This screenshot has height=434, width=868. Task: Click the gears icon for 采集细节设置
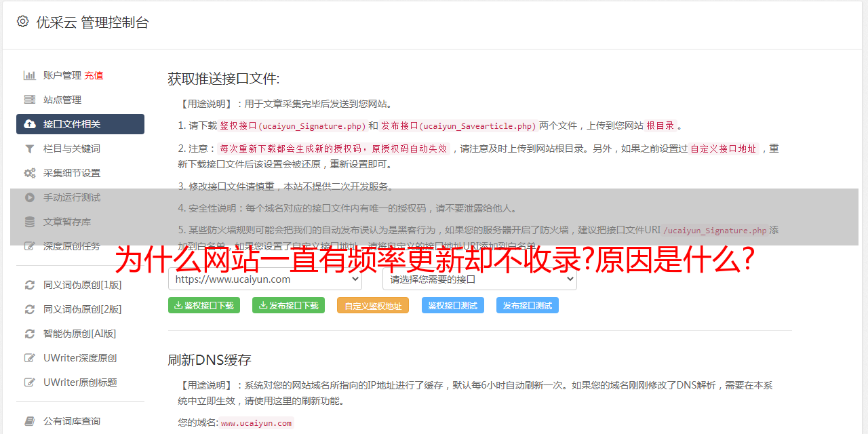click(30, 173)
